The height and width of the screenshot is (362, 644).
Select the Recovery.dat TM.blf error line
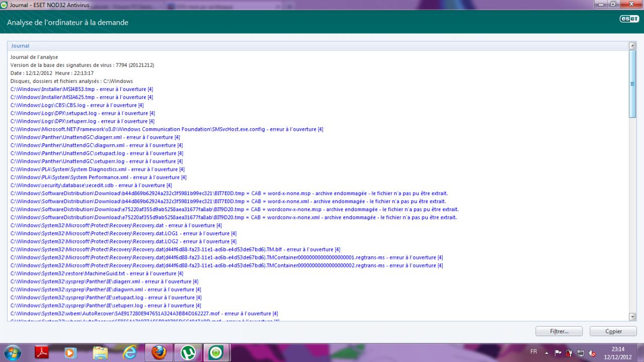(x=176, y=250)
